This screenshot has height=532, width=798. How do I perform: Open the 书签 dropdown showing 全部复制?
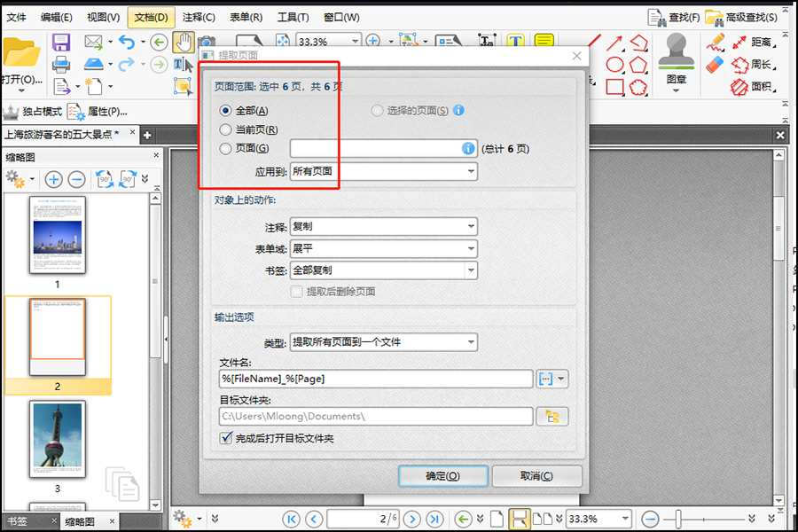pyautogui.click(x=384, y=270)
